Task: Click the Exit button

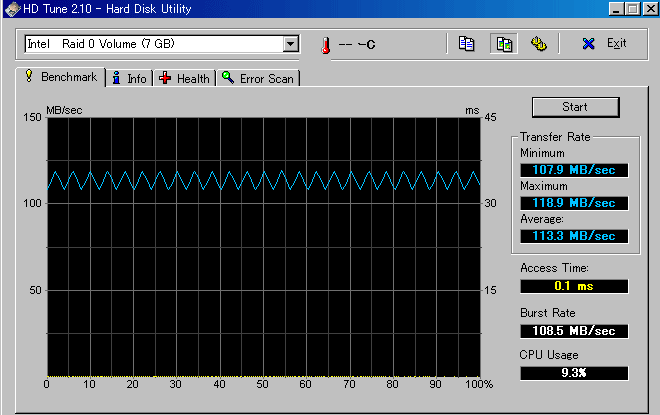Action: coord(605,44)
